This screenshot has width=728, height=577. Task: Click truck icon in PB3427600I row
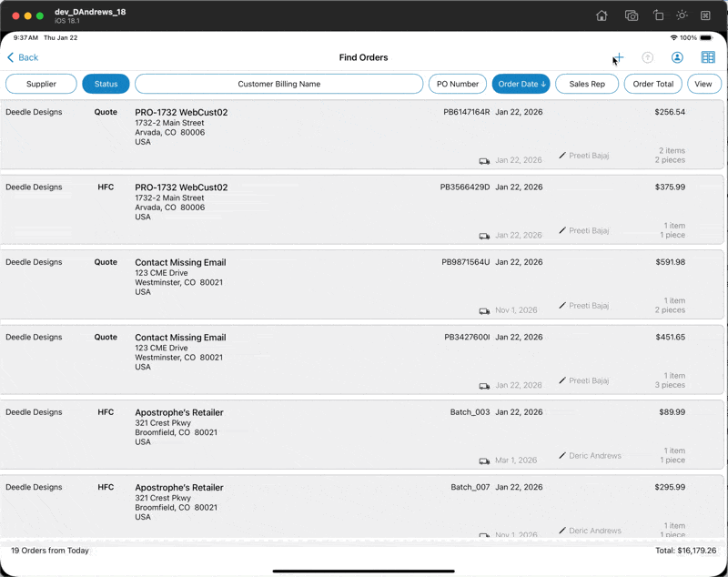pos(484,386)
